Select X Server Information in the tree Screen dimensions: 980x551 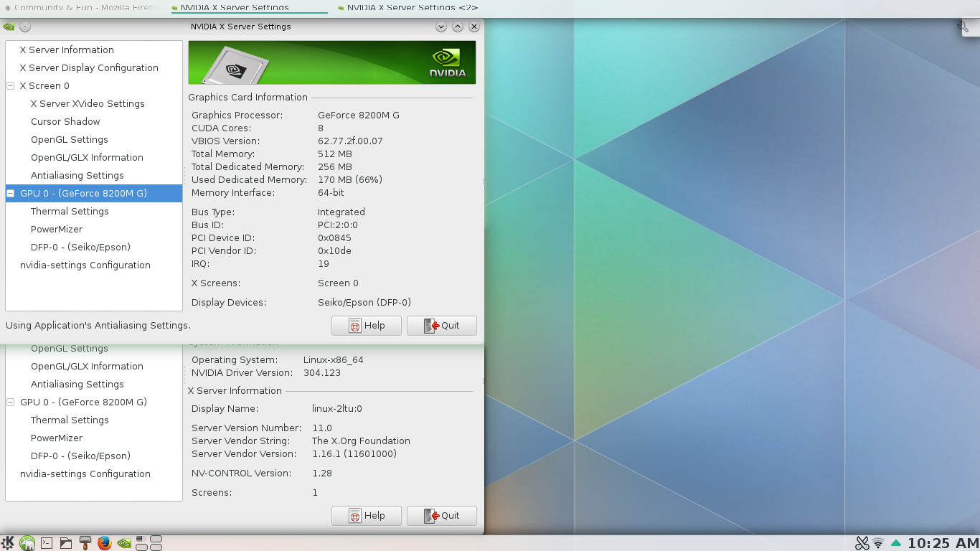[67, 50]
